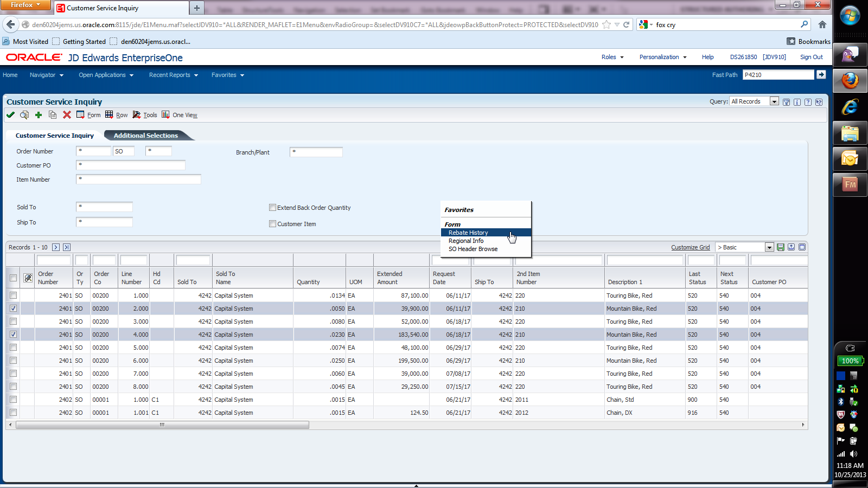868x488 pixels.
Task: Uncheck the row checkbox for line 2.000
Action: pyautogui.click(x=14, y=309)
